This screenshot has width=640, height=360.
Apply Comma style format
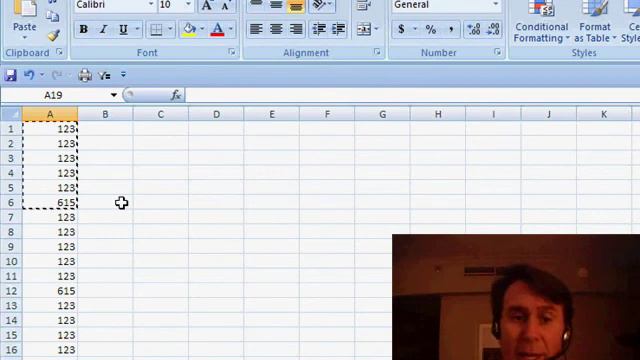[x=451, y=29]
